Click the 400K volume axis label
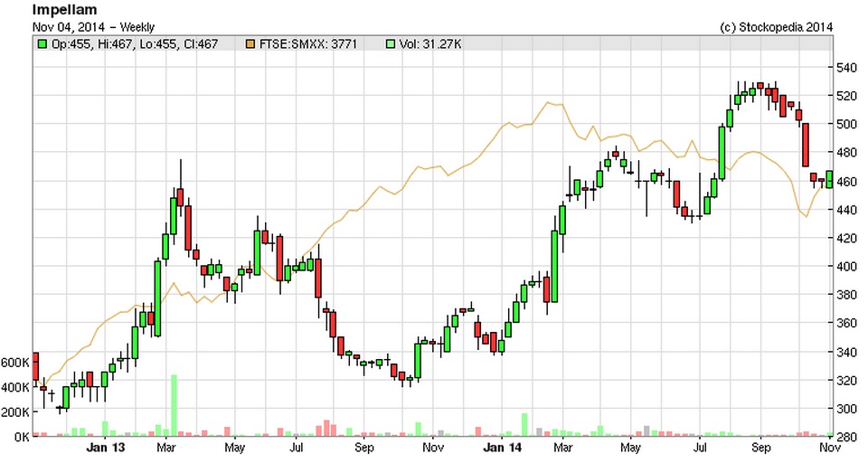This screenshot has height=463, width=868. point(15,388)
